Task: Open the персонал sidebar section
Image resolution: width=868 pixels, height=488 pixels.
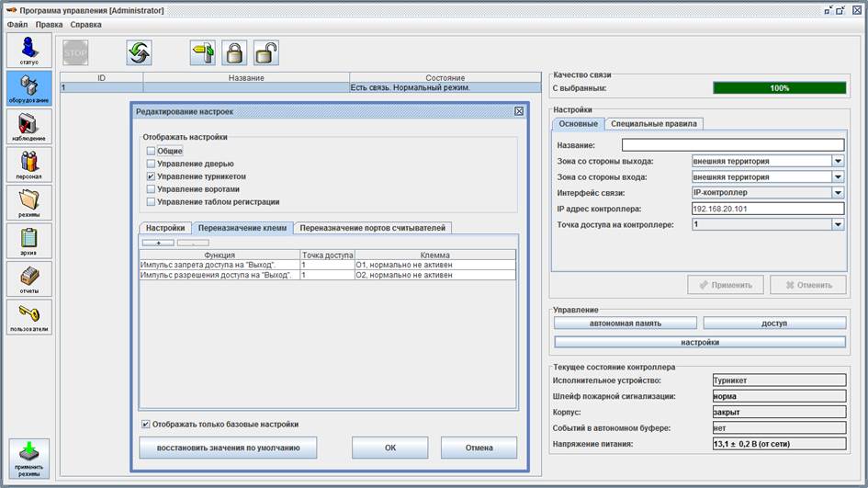Action: point(29,164)
